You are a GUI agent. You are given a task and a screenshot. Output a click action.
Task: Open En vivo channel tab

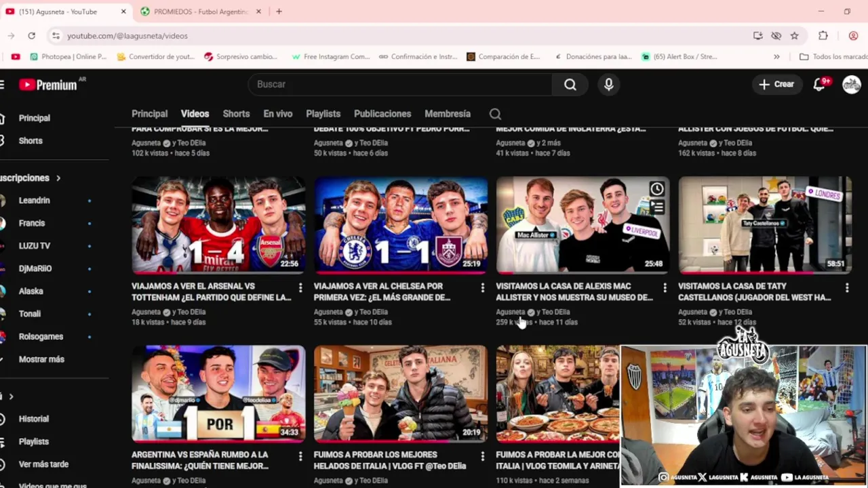[x=277, y=114]
